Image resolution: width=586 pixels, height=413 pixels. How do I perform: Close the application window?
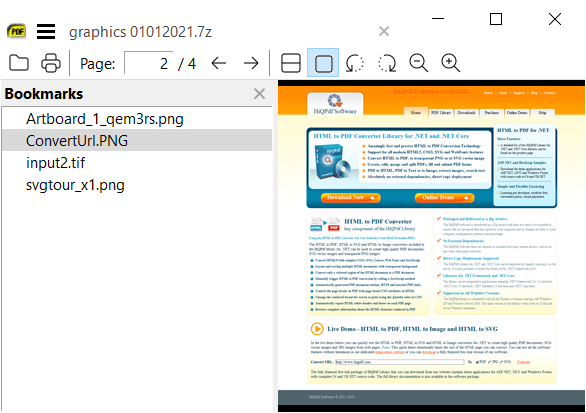pyautogui.click(x=555, y=19)
